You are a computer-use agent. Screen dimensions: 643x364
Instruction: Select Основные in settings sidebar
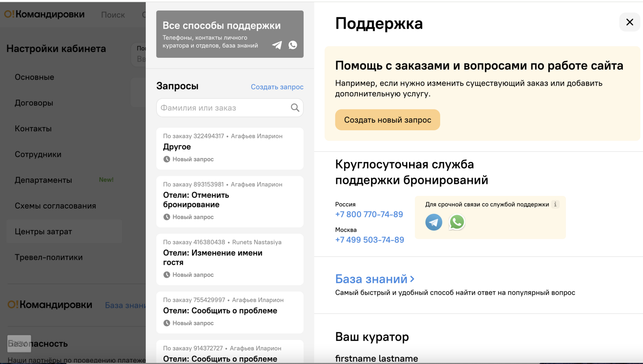34,77
